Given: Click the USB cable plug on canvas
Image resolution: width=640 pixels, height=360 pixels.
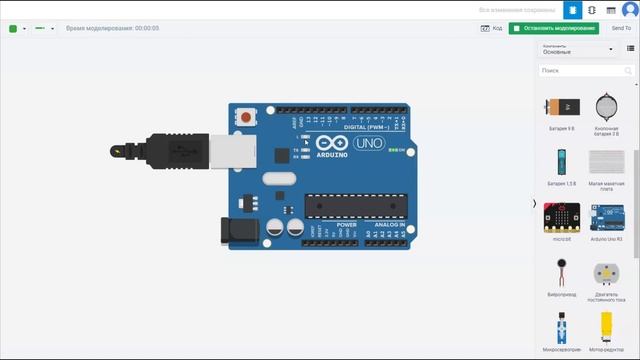Looking at the screenshot, I should click(183, 151).
